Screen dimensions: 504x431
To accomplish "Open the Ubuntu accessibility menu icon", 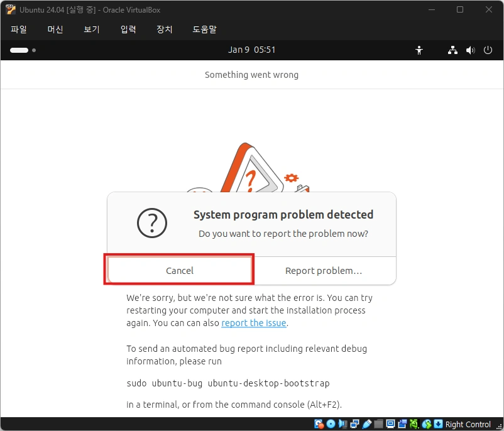I will pyautogui.click(x=419, y=50).
